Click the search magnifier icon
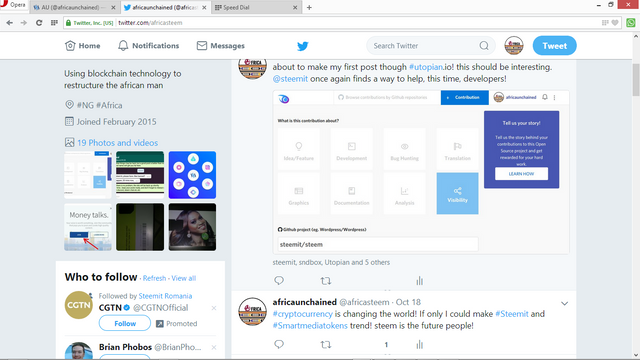640x360 pixels. [x=484, y=46]
